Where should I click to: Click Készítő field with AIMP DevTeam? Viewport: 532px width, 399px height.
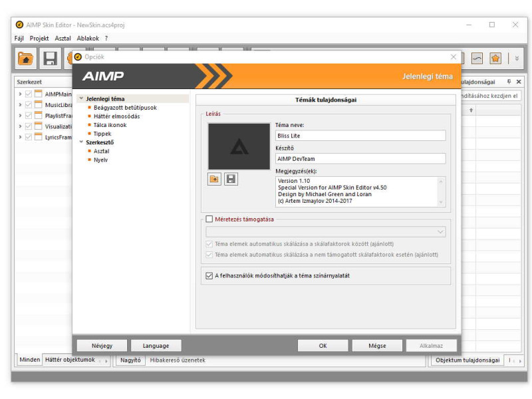pos(360,158)
